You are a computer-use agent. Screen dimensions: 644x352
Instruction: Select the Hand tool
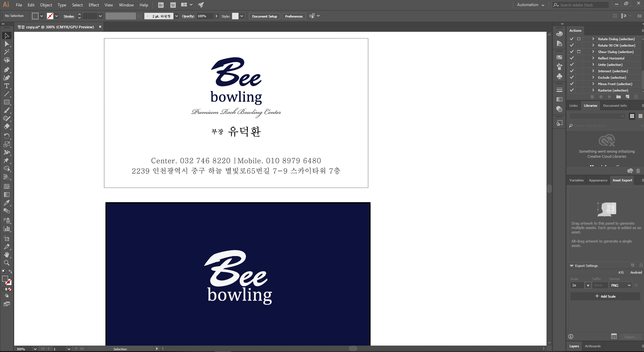click(x=7, y=255)
